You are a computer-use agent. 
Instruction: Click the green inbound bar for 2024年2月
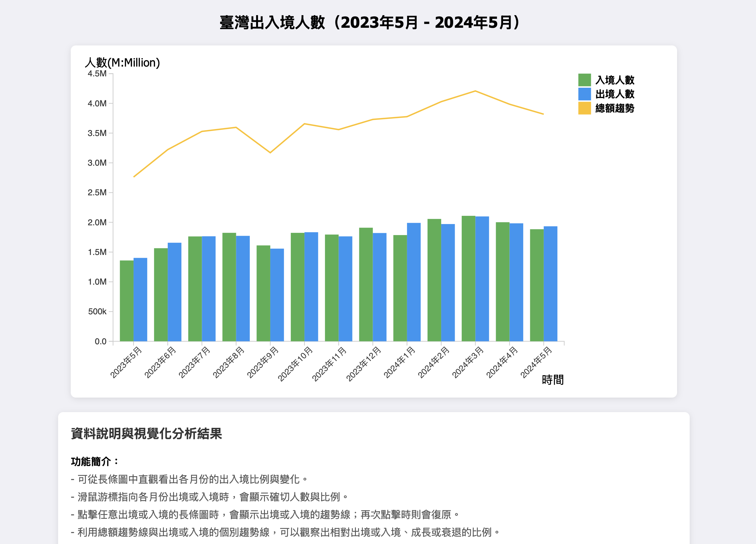click(434, 280)
